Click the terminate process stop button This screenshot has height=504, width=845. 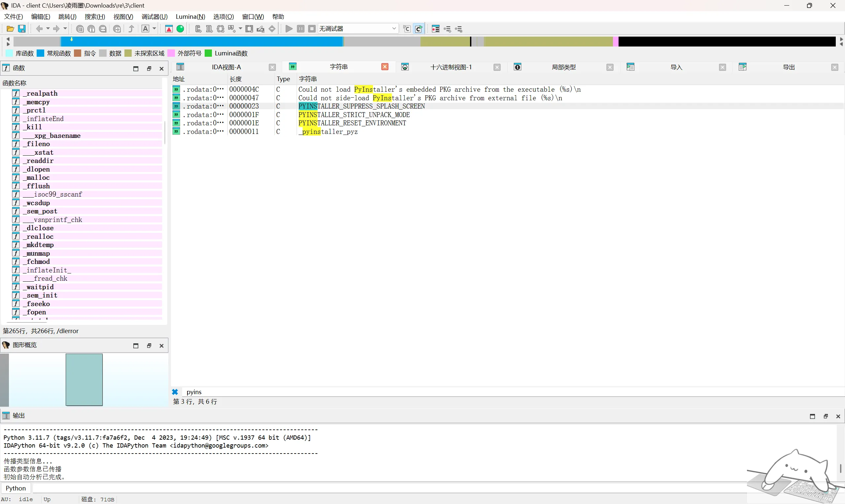pos(312,29)
